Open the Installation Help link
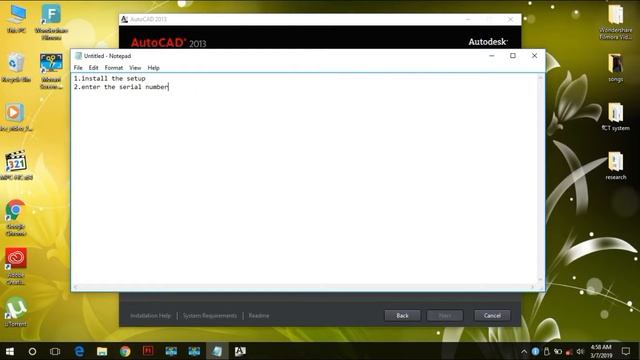The width and height of the screenshot is (640, 360). click(x=150, y=316)
